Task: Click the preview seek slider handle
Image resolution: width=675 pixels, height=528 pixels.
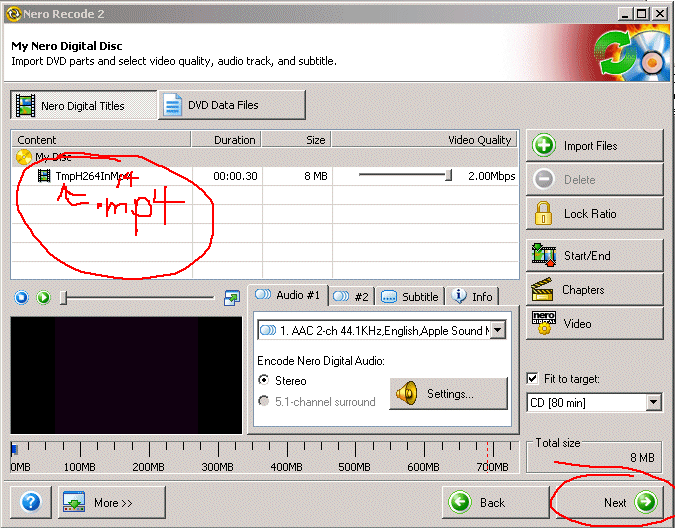Action: (x=64, y=297)
